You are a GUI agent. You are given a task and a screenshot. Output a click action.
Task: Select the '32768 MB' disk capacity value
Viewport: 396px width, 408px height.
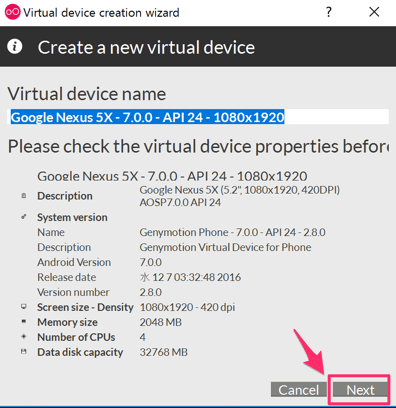164,352
